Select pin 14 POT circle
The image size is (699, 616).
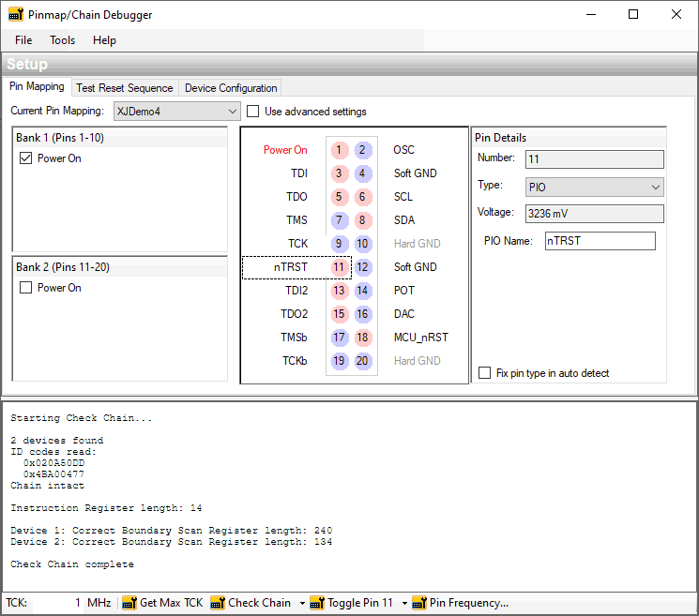click(363, 291)
